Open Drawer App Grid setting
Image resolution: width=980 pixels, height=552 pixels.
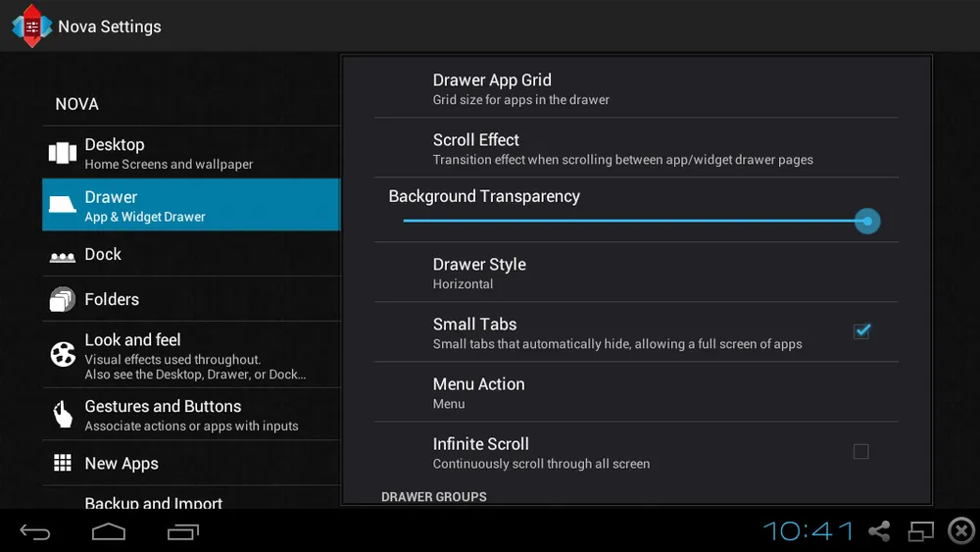tap(636, 89)
